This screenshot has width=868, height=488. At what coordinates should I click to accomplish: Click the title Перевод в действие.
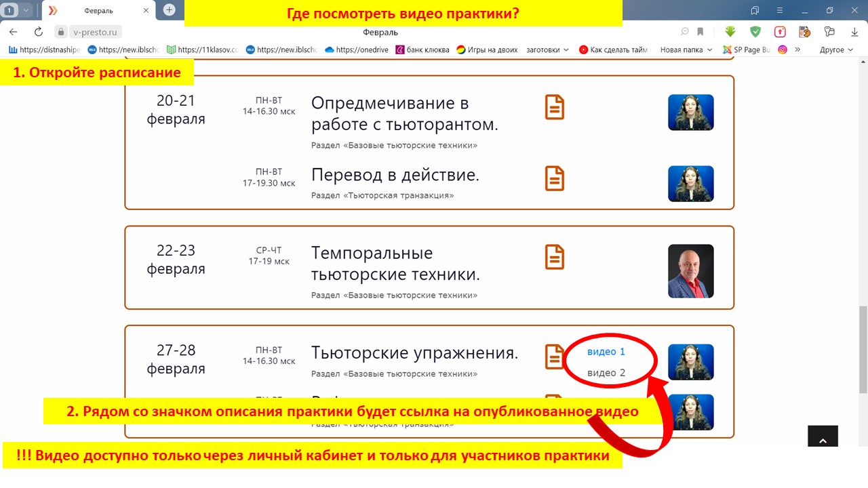395,175
